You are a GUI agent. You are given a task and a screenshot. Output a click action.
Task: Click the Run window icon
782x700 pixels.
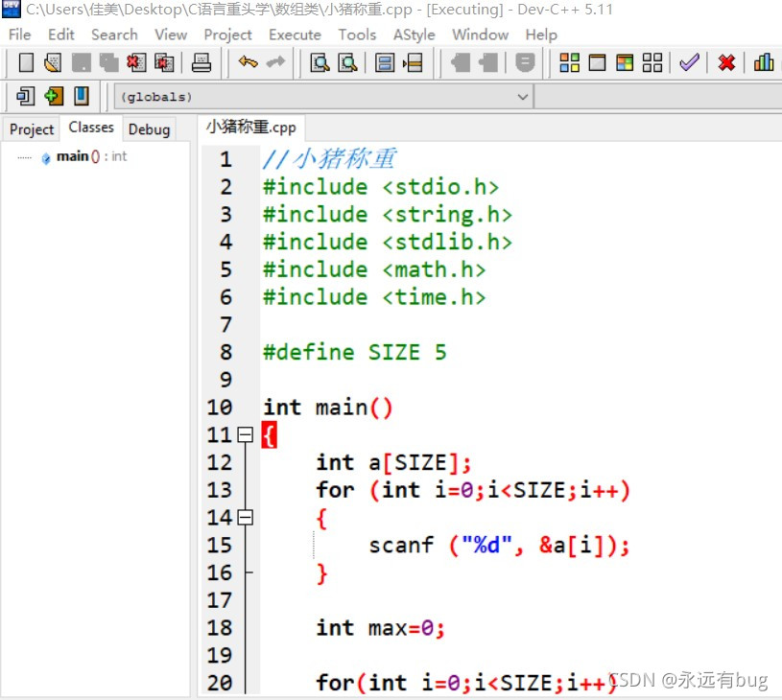click(x=597, y=63)
